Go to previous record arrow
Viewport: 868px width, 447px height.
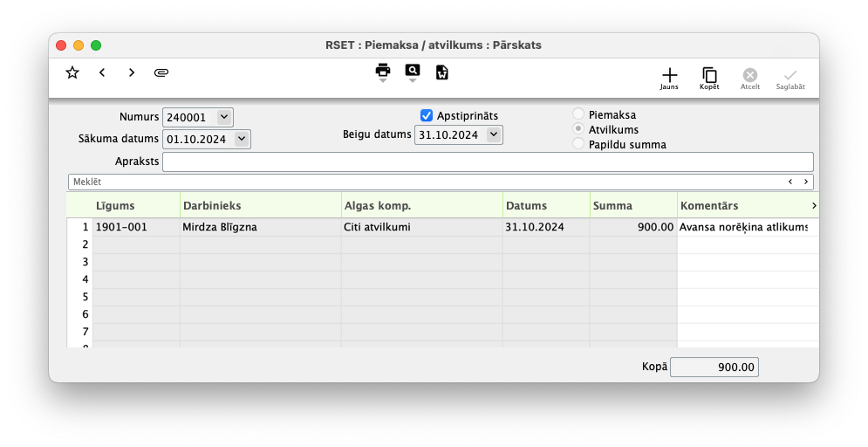pyautogui.click(x=102, y=72)
